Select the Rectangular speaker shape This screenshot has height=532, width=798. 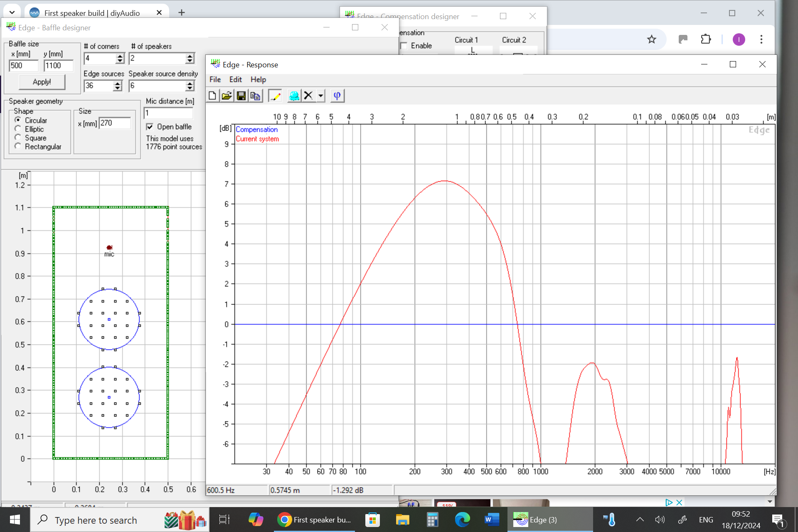point(18,146)
